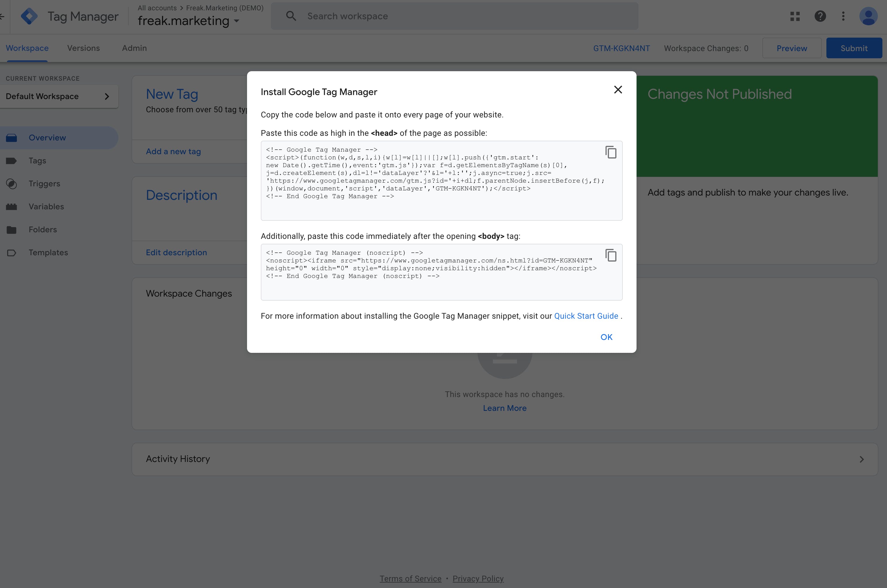Open the Privacy Policy link
This screenshot has height=588, width=887.
(478, 578)
